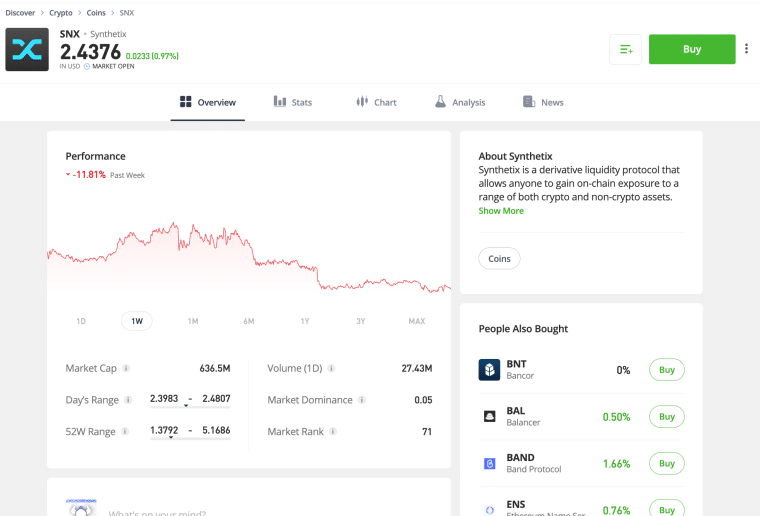The width and height of the screenshot is (760, 516).
Task: Select the 1D performance range
Action: [81, 321]
